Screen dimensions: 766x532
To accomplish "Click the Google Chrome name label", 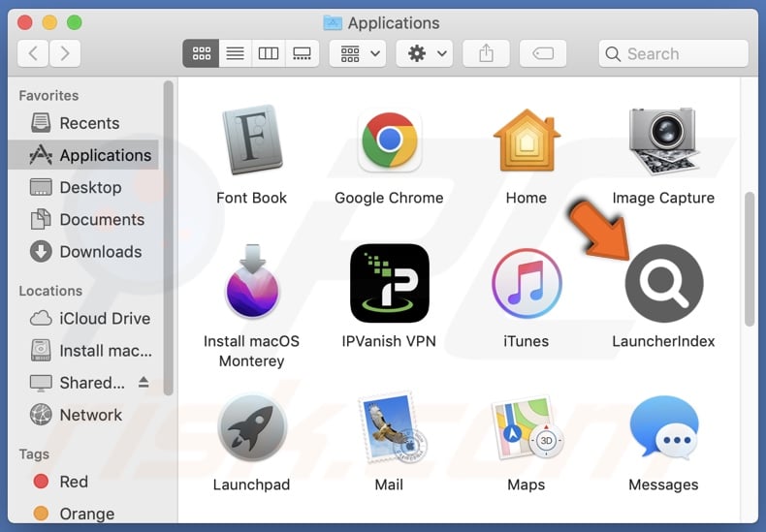I will 390,198.
